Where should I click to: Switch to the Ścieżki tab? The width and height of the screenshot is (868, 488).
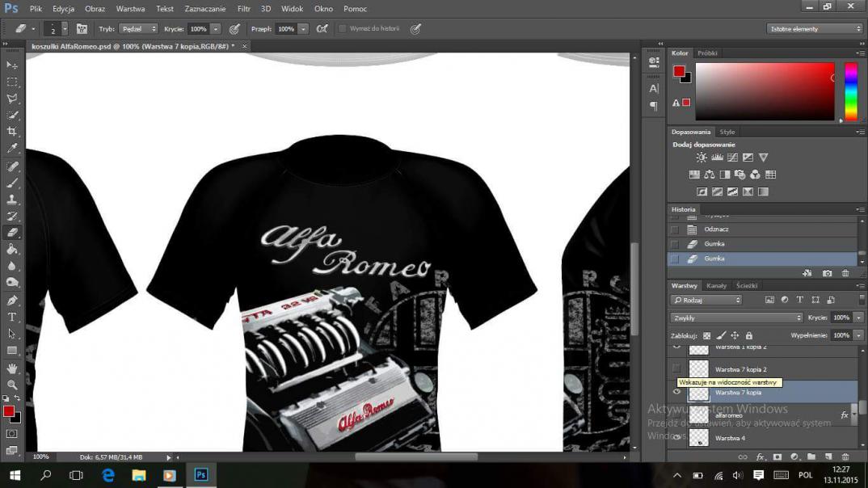(x=747, y=285)
